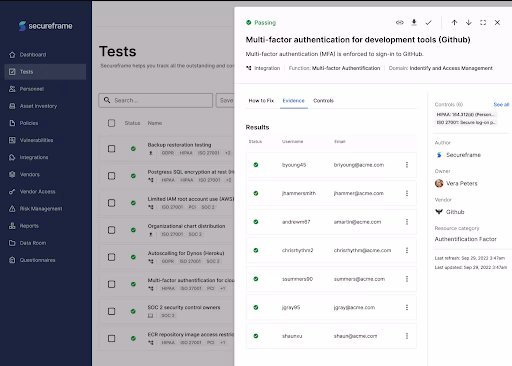Click See all controls link
The width and height of the screenshot is (512, 366).
(501, 105)
